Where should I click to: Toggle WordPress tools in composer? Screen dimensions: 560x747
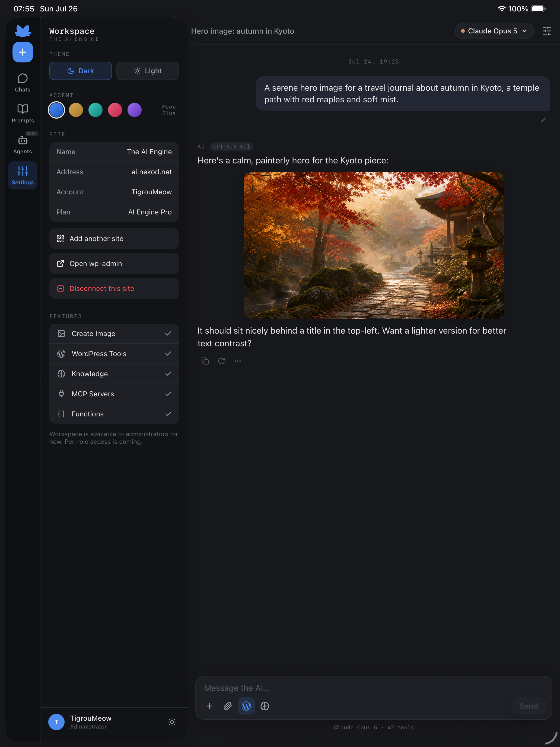tap(246, 706)
